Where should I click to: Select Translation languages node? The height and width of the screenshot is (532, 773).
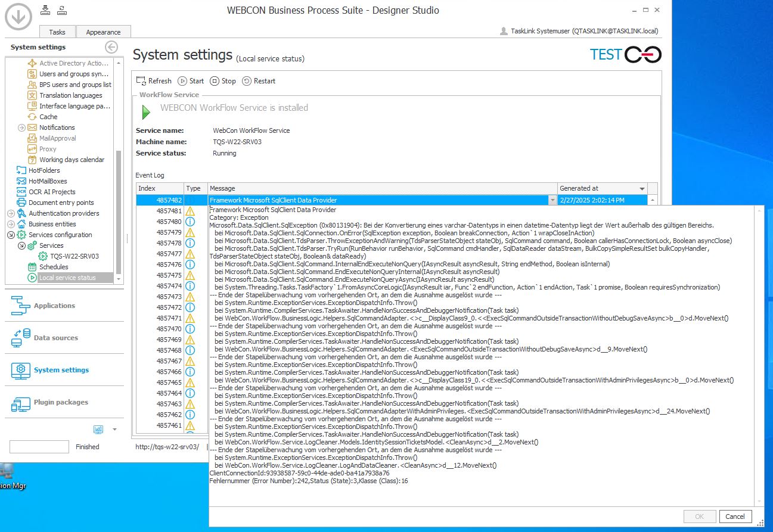65,95
